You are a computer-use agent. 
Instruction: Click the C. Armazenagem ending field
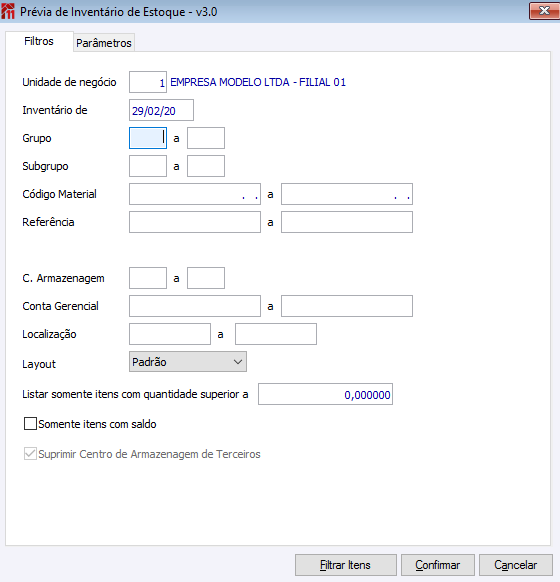[x=206, y=278]
